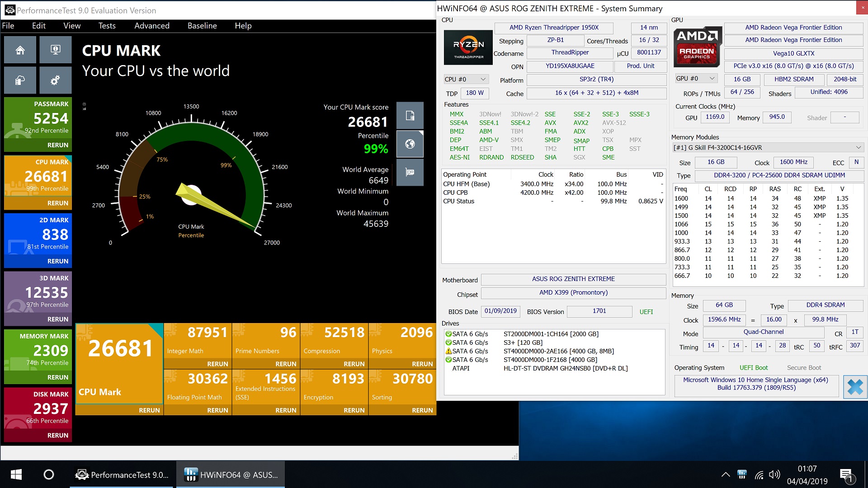Screen dimensions: 868x488
Task: Click the warning icon on ST4000DM000-2AE166 drive
Action: pos(448,351)
